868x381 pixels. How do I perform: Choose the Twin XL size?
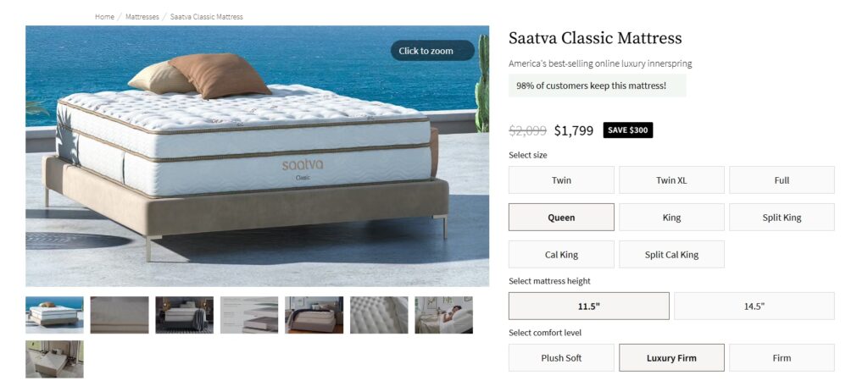671,179
